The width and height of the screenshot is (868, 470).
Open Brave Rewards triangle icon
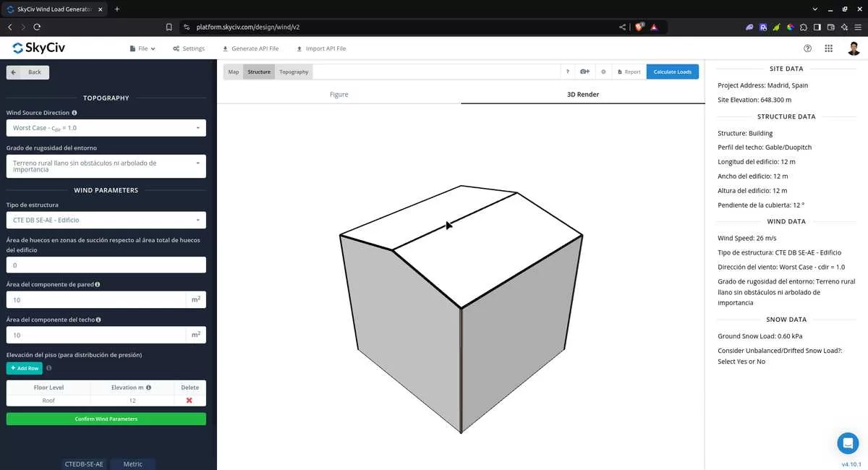654,27
